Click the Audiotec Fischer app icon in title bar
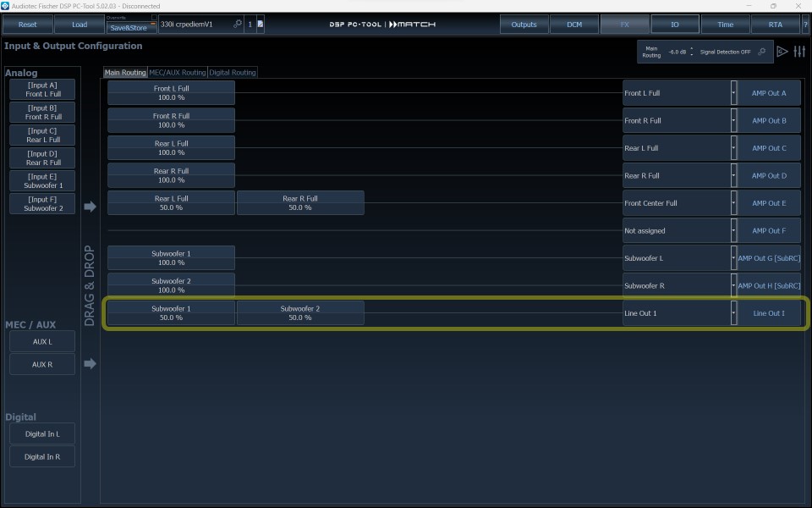This screenshot has width=812, height=508. point(5,6)
